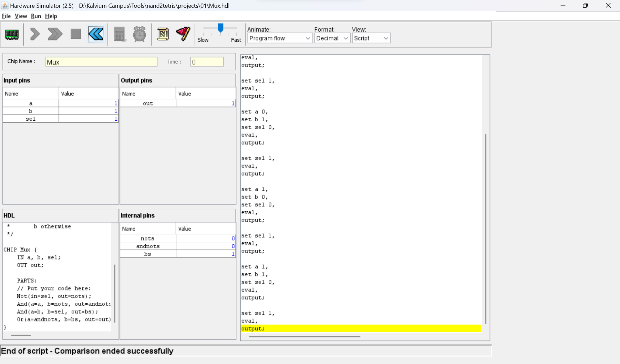Image resolution: width=620 pixels, height=364 pixels.
Task: Change Animate from Program flow
Action: [x=279, y=38]
